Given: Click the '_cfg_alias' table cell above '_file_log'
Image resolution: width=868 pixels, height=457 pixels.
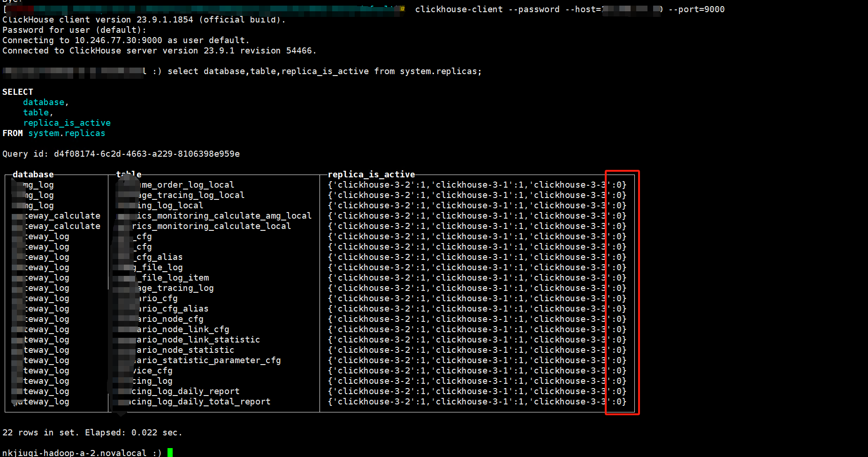Looking at the screenshot, I should click(x=157, y=257).
